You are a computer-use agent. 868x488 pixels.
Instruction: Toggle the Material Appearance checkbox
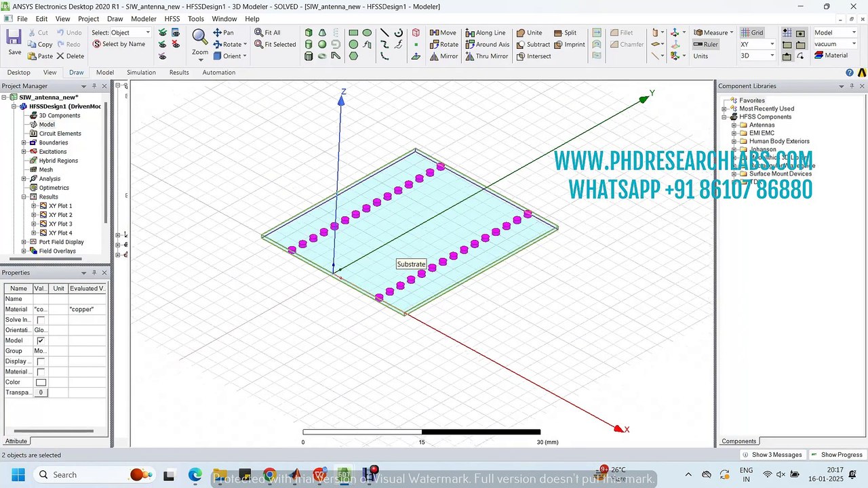(41, 371)
